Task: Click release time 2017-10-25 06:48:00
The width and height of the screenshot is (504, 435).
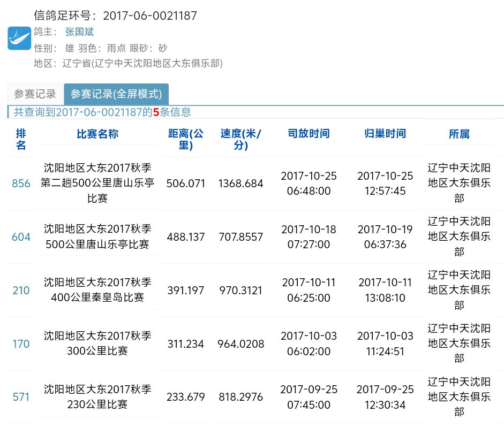Action: [309, 184]
